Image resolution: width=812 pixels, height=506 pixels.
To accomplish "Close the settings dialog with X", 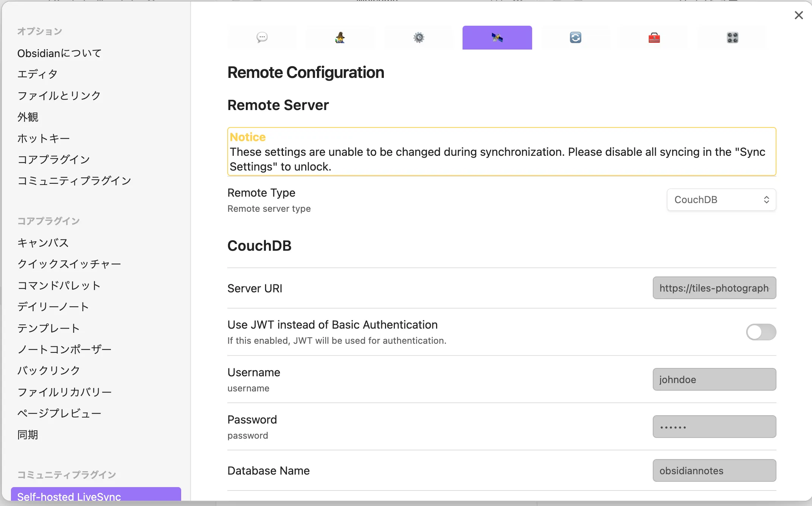I will point(798,15).
